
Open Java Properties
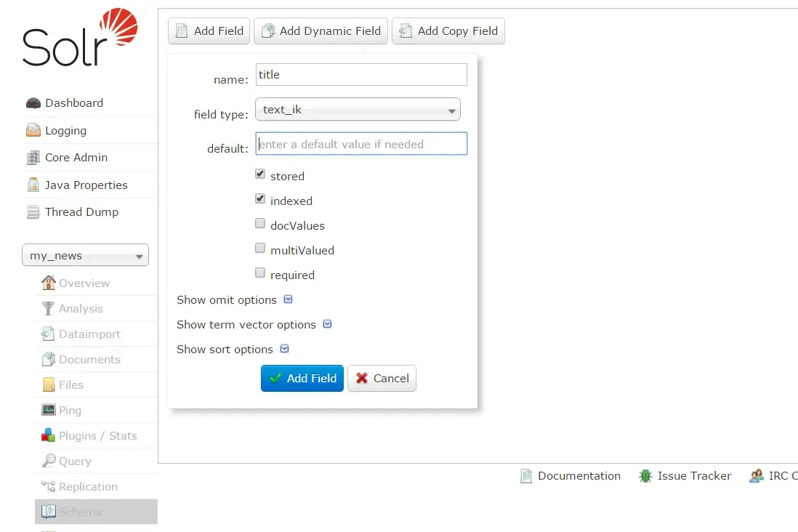pyautogui.click(x=86, y=185)
